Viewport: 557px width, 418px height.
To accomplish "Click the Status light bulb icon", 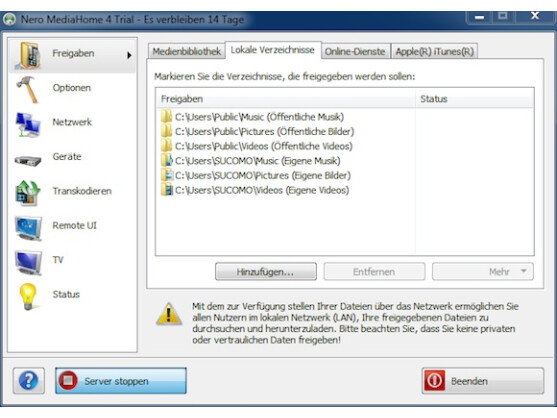I will 28,296.
